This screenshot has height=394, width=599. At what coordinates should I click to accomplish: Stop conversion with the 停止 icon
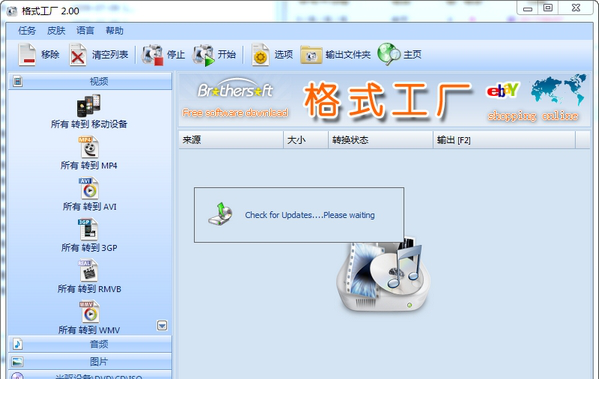tap(152, 55)
